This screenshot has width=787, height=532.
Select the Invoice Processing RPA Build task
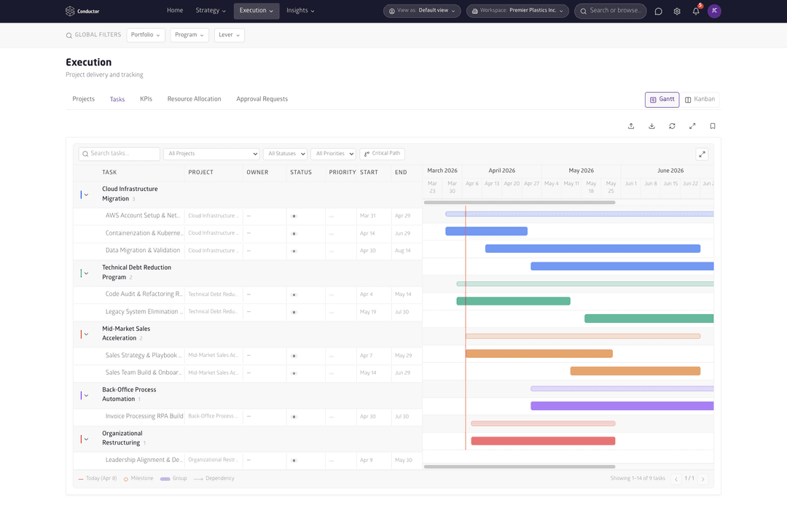point(144,416)
